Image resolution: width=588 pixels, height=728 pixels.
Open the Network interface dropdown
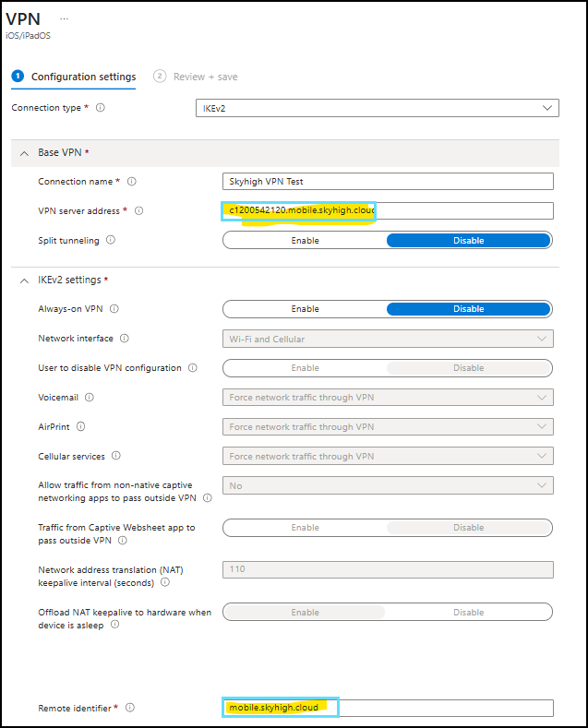coord(388,339)
